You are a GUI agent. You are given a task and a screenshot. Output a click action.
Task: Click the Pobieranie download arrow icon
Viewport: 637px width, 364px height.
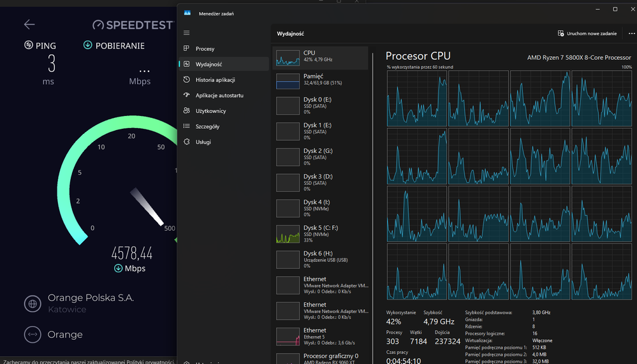(x=88, y=45)
